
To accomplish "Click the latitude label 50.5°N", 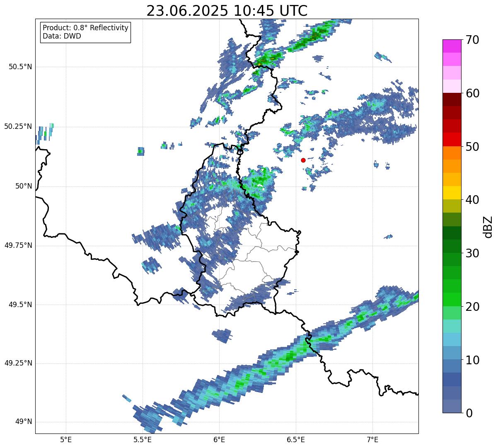I will 20,67.
